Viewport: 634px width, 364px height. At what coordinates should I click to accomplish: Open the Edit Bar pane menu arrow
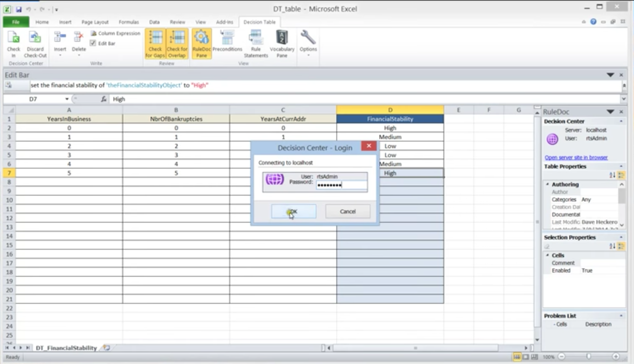point(610,75)
